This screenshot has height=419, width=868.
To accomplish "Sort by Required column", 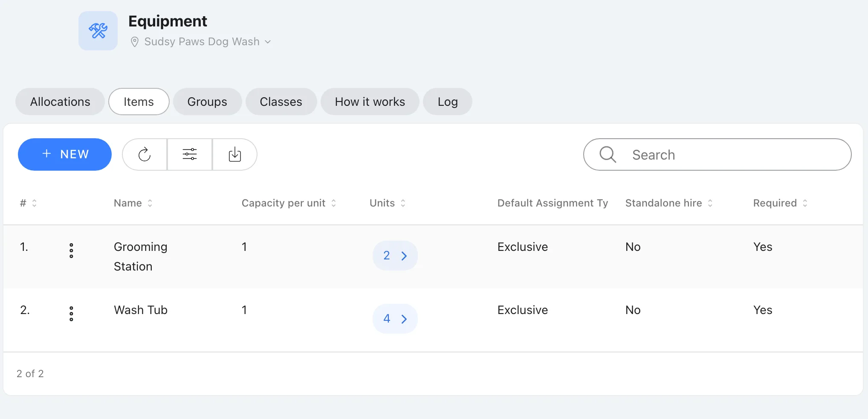I will pos(780,203).
